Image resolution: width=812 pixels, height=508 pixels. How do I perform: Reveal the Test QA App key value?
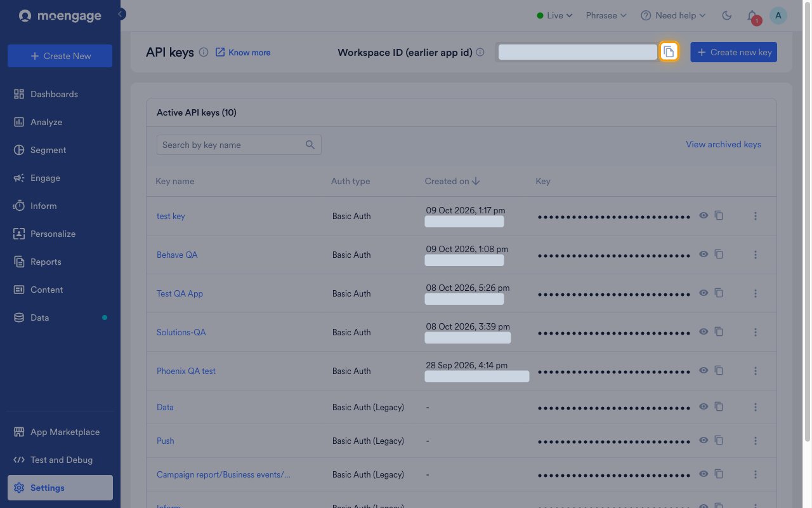point(704,293)
